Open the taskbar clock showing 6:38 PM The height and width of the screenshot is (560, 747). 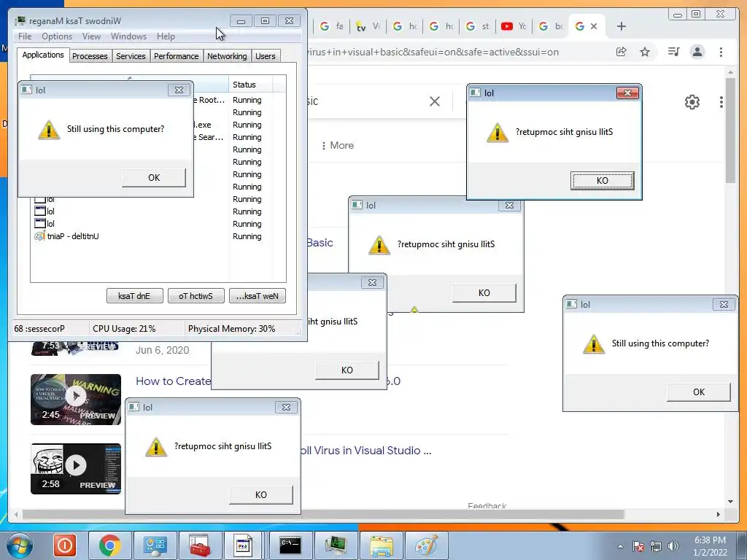[x=710, y=546]
